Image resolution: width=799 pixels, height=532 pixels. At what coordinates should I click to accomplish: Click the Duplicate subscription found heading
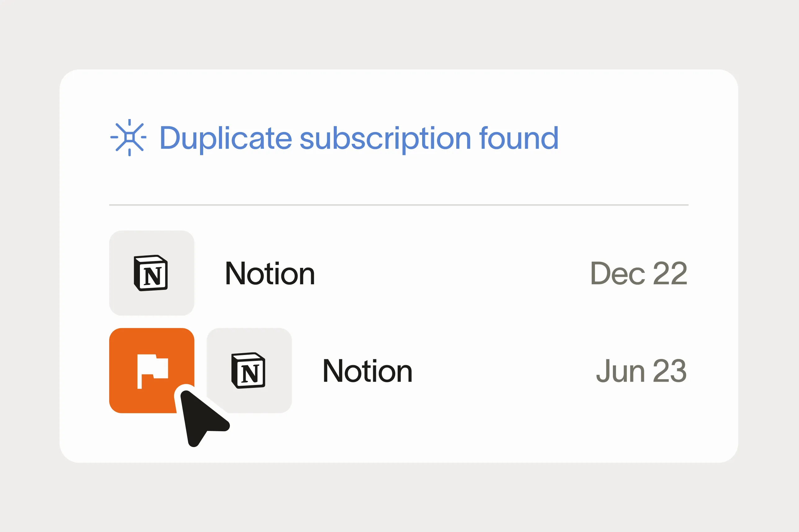[359, 138]
